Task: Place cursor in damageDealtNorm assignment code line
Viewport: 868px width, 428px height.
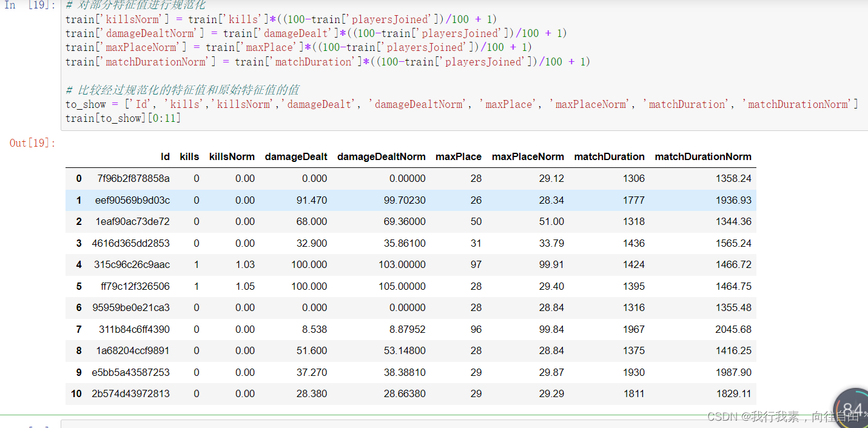Action: (x=316, y=33)
